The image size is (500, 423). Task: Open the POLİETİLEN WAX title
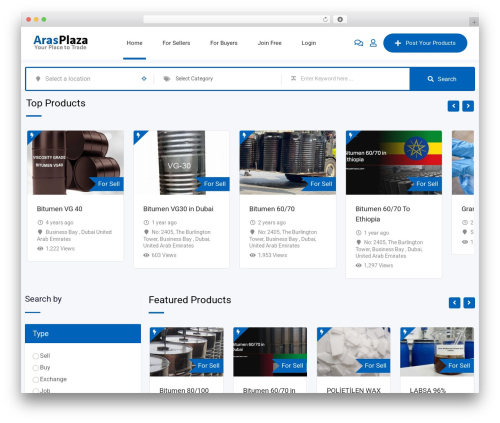tap(353, 390)
